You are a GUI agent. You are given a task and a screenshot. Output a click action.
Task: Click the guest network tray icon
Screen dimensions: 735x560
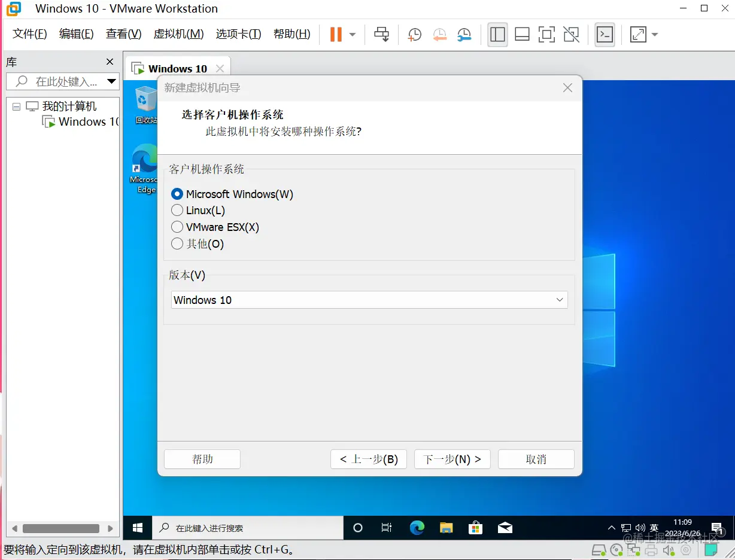click(626, 528)
